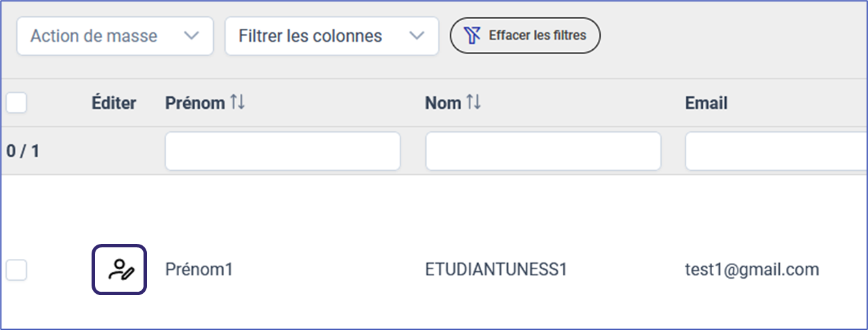Sort by Prénom using the arrows icon
The height and width of the screenshot is (330, 868).
pos(237,102)
